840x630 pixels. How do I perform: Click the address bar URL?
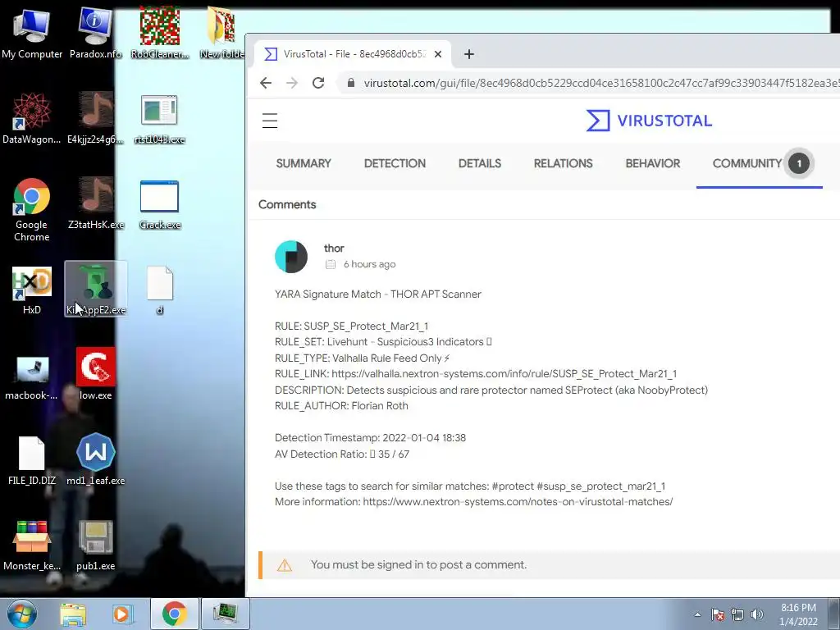600,83
